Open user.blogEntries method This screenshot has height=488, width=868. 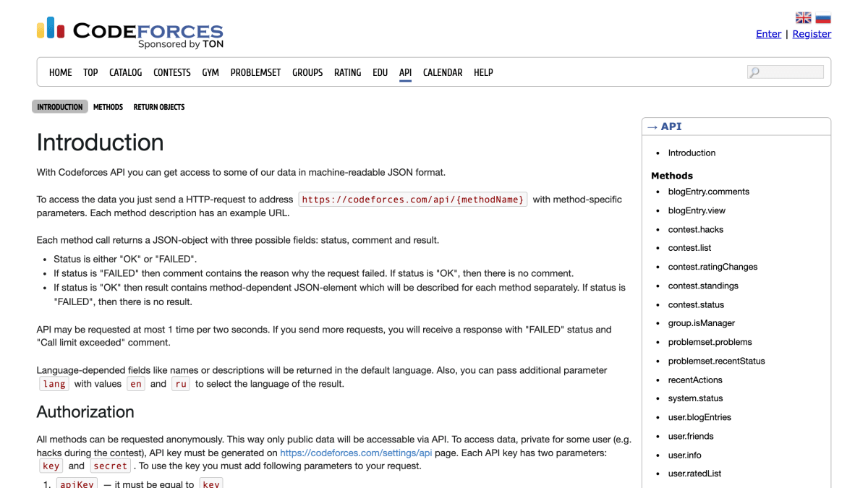click(x=699, y=417)
